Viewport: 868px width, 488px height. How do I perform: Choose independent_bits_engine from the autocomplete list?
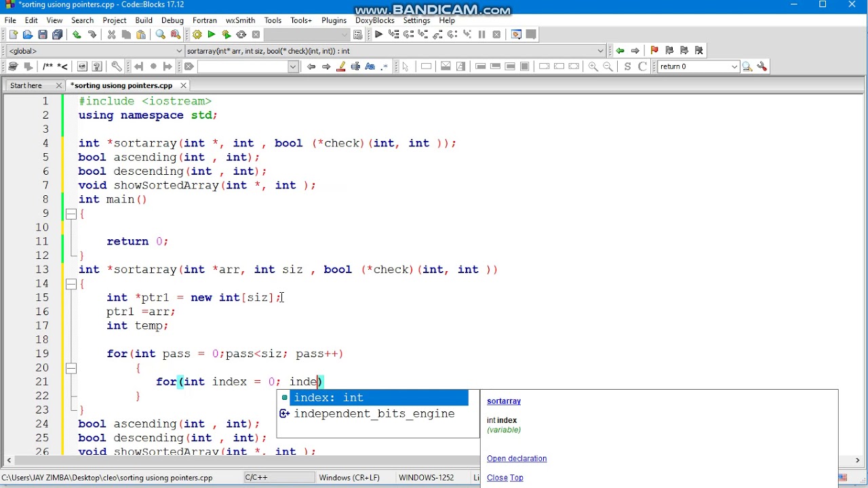(x=373, y=413)
